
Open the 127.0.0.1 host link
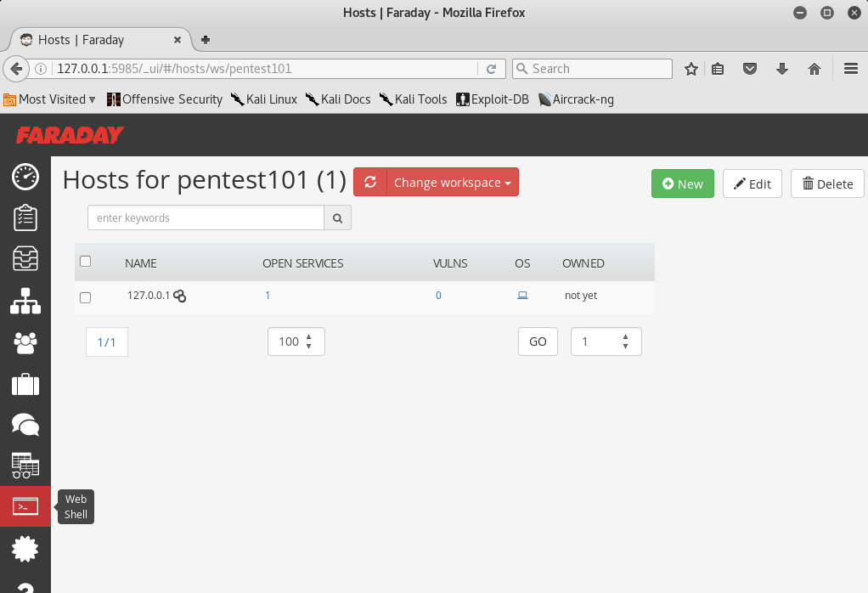[149, 296]
